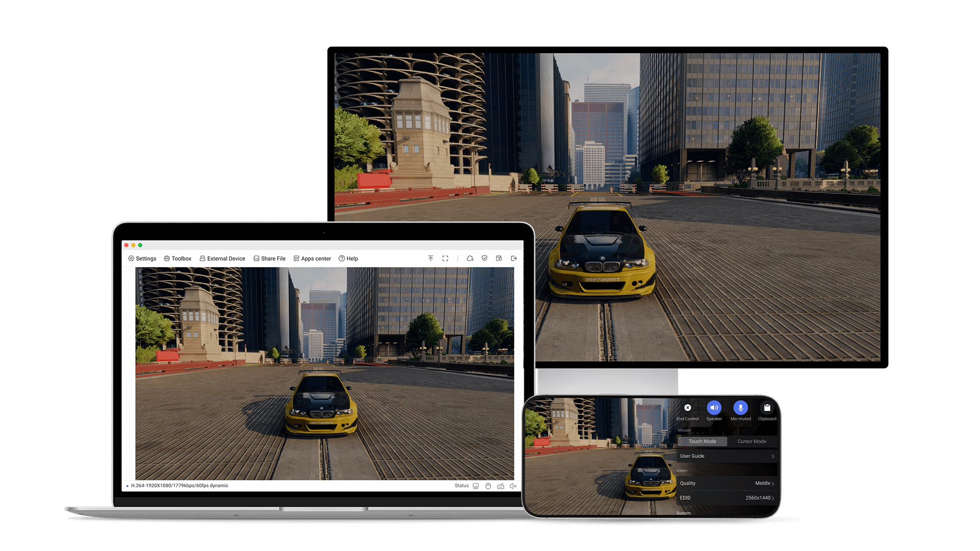Click the exit session arrow icon

(514, 259)
